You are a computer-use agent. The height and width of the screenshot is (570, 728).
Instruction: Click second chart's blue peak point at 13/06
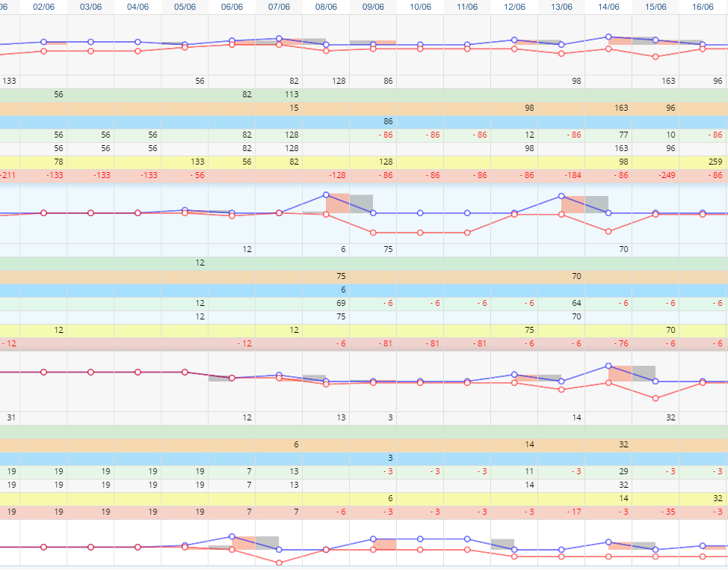coord(561,196)
